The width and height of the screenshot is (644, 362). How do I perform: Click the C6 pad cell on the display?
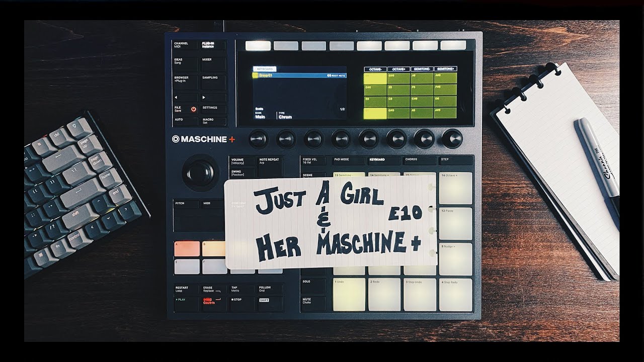(398, 102)
